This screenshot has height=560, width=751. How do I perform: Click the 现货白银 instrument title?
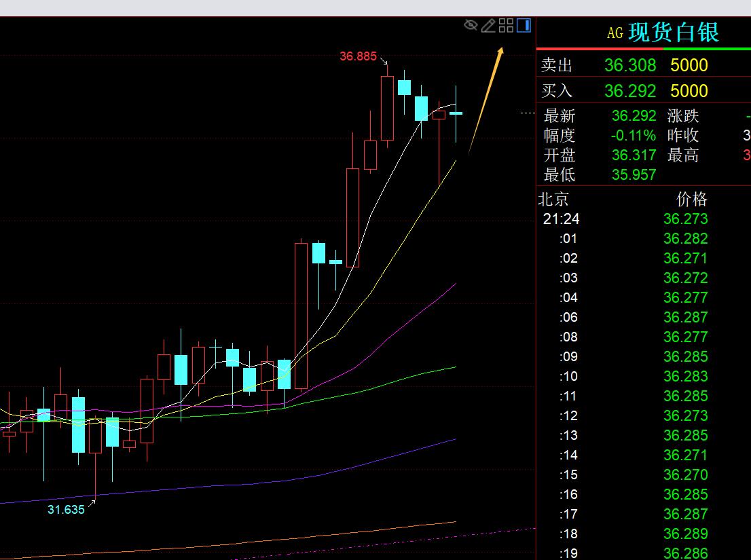(674, 33)
